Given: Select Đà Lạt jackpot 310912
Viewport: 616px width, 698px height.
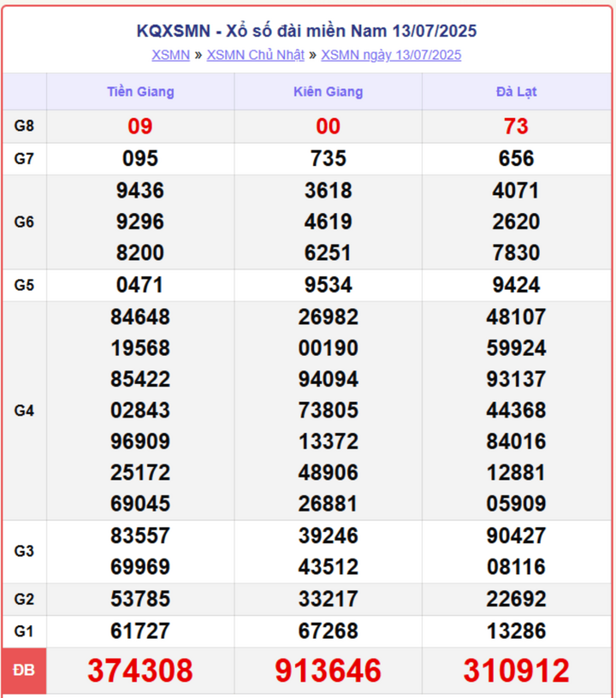Looking at the screenshot, I should pos(516,671).
